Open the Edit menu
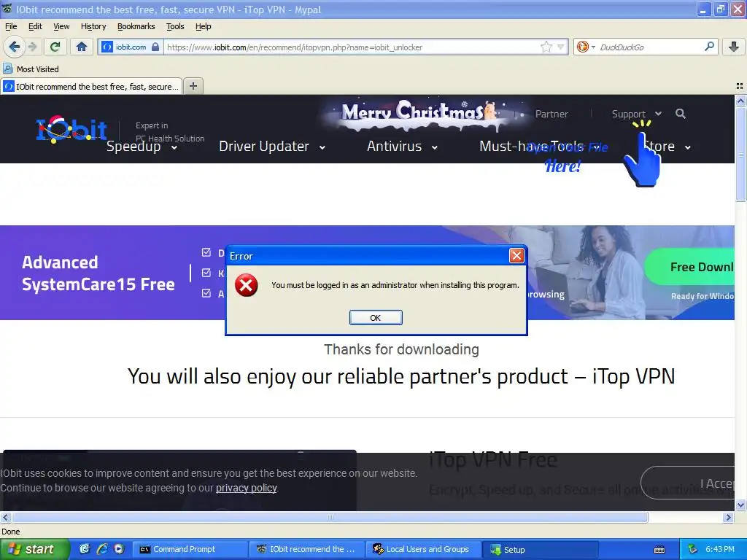Viewport: 747px width, 560px height. click(35, 26)
